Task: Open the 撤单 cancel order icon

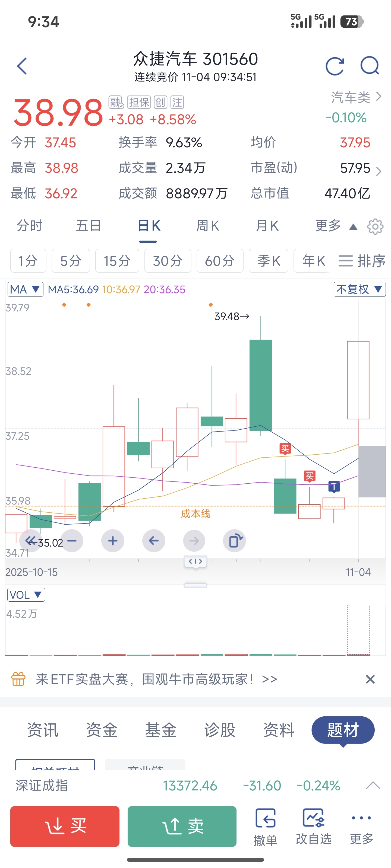Action: tap(266, 827)
